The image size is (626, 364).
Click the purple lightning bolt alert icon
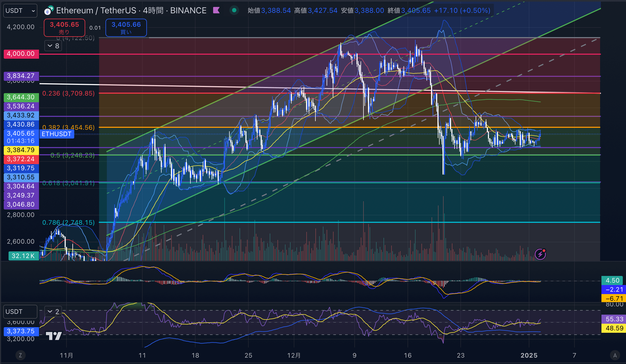pyautogui.click(x=540, y=254)
